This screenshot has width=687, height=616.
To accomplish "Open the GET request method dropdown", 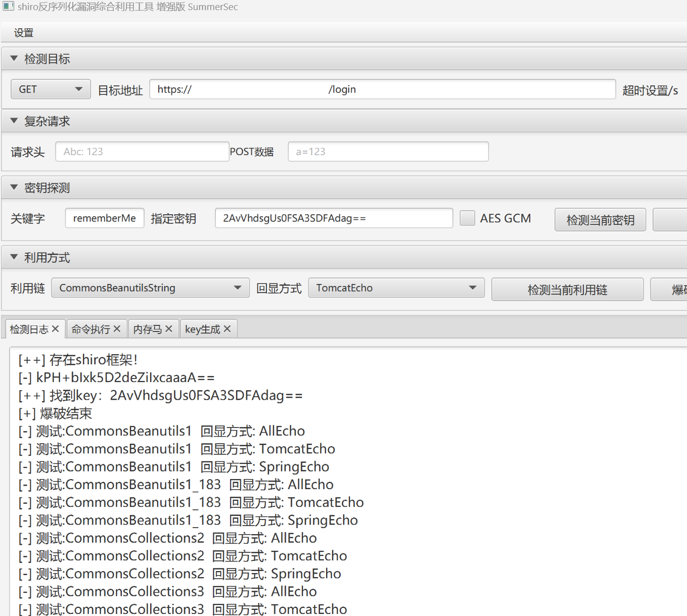I will pyautogui.click(x=51, y=89).
